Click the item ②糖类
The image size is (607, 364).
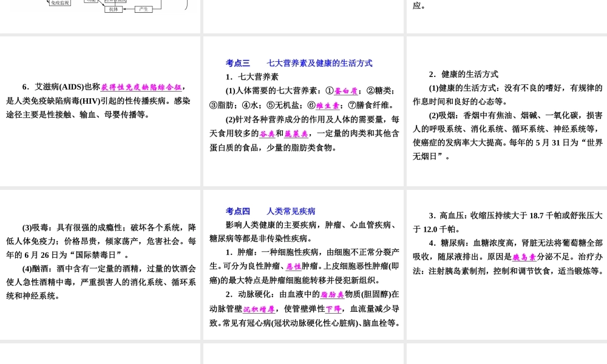pos(378,91)
